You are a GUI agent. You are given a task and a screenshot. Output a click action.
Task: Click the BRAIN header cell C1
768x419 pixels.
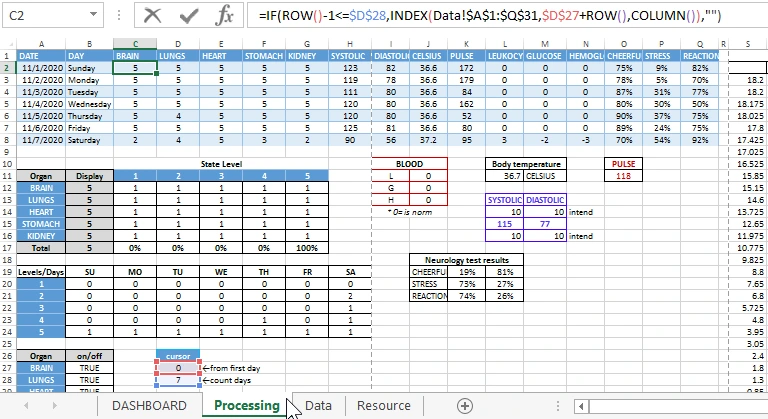[x=135, y=56]
